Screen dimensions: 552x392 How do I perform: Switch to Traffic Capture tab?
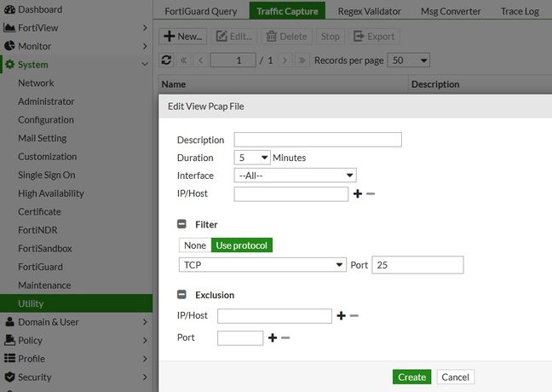(x=287, y=11)
